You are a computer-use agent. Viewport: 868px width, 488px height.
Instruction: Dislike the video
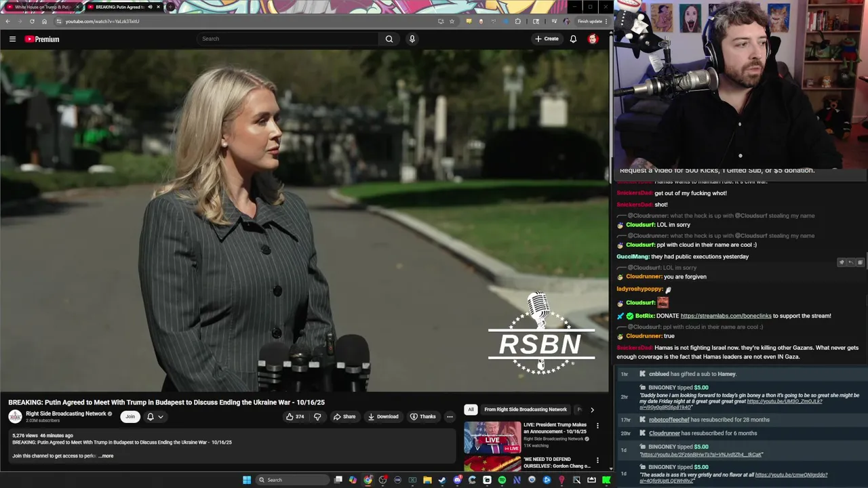coord(317,417)
